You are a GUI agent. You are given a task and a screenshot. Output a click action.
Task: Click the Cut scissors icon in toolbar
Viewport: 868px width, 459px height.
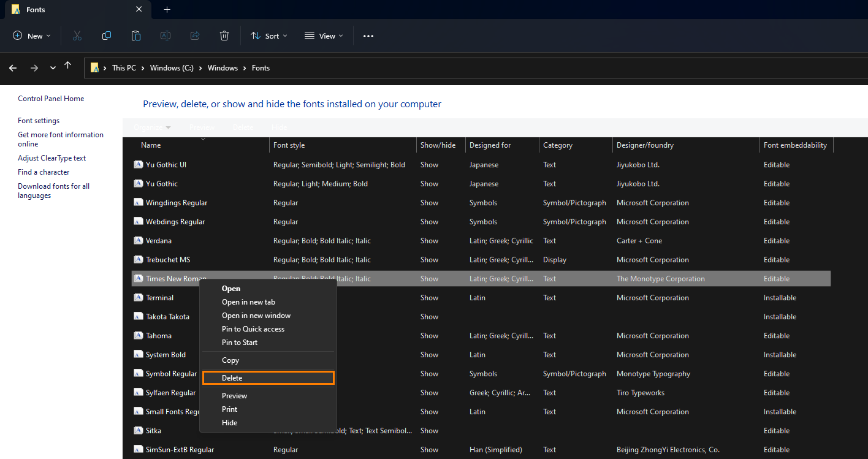pyautogui.click(x=77, y=36)
